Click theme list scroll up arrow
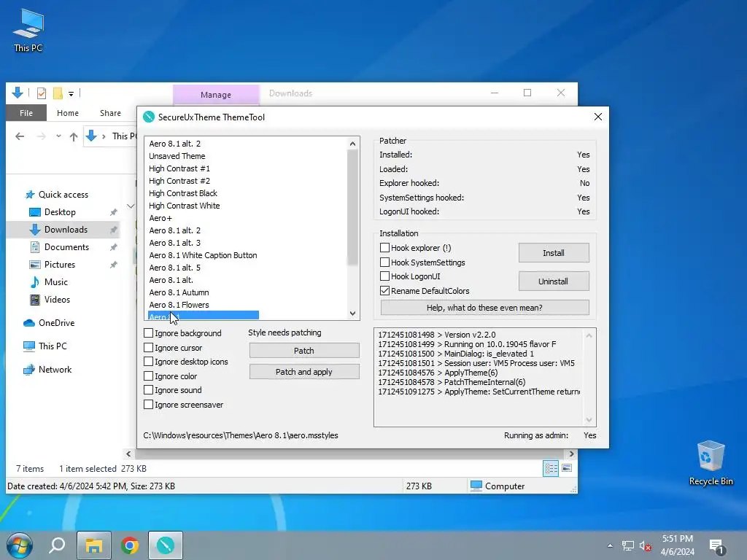This screenshot has width=747, height=560. (352, 144)
